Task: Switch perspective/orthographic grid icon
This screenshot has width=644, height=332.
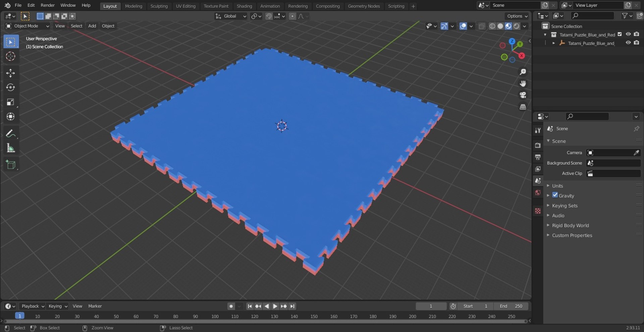Action: [523, 107]
